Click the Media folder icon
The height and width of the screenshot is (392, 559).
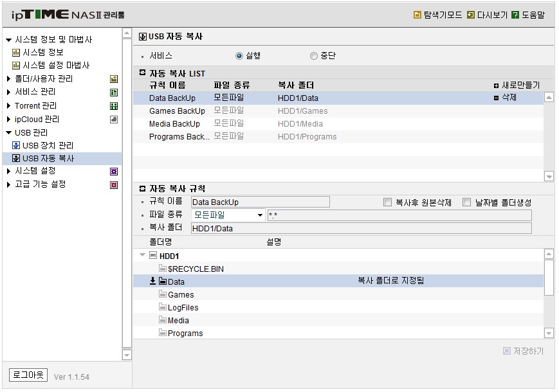pos(163,320)
